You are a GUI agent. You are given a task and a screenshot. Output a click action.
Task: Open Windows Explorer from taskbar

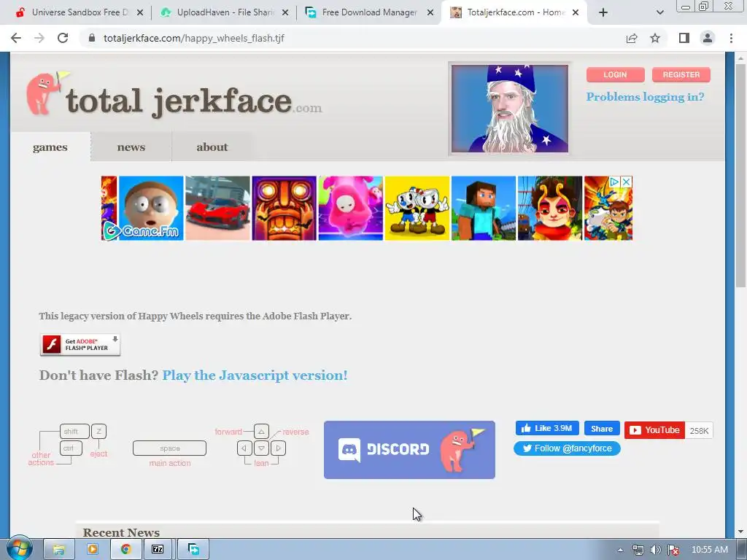pyautogui.click(x=58, y=550)
